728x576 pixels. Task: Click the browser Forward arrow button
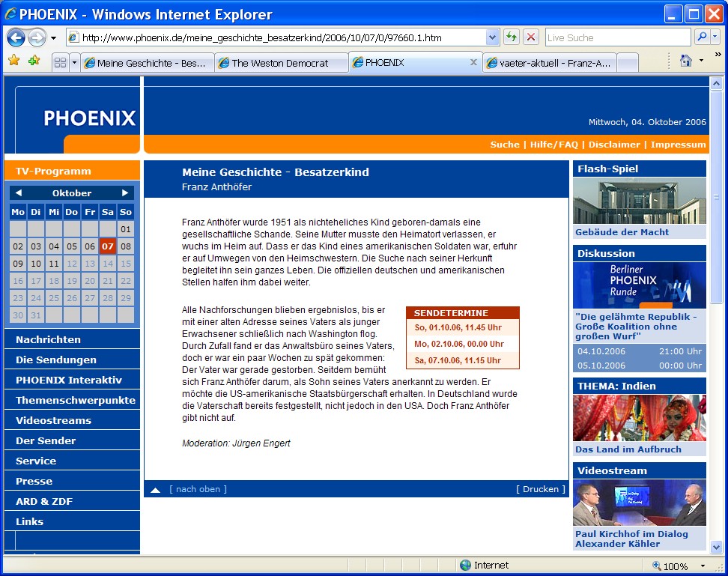(37, 37)
